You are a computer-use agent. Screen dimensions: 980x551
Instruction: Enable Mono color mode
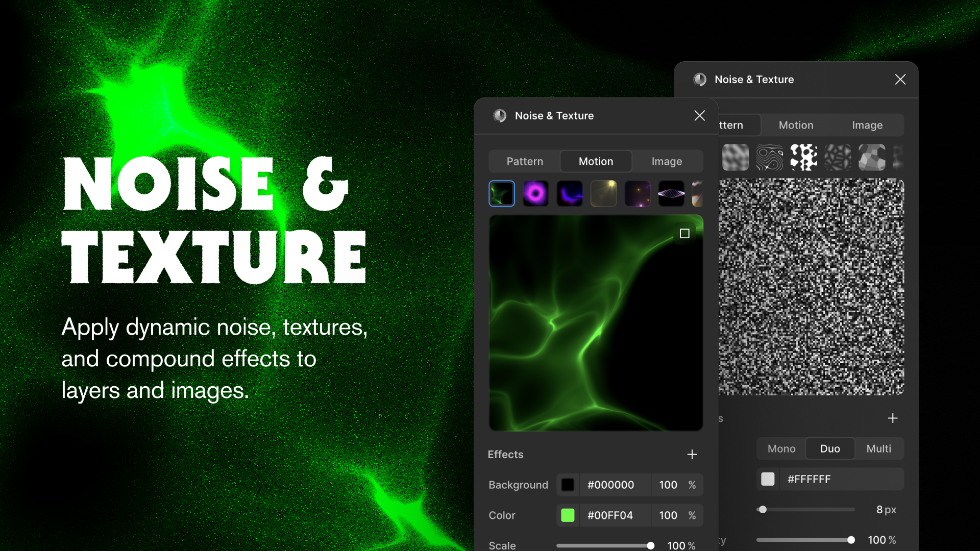click(781, 448)
